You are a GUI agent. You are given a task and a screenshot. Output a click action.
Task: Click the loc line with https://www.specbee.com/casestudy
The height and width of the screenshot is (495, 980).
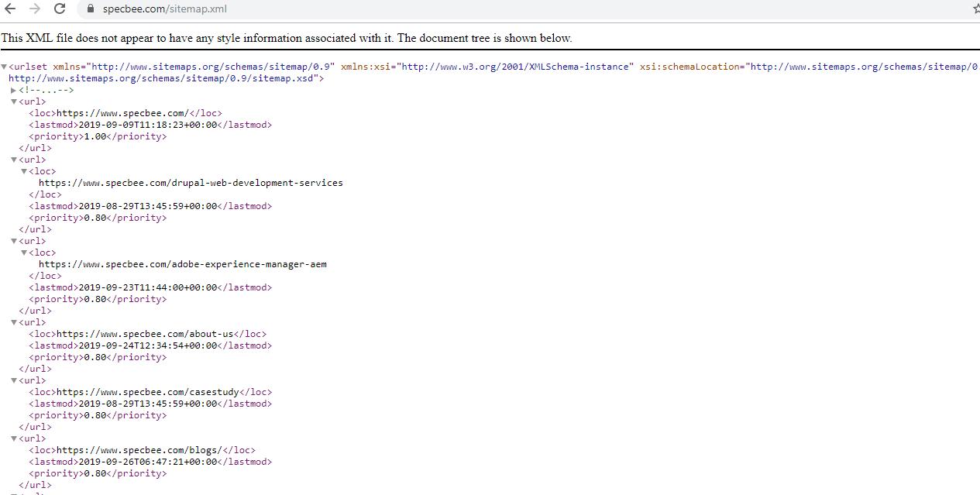[150, 392]
